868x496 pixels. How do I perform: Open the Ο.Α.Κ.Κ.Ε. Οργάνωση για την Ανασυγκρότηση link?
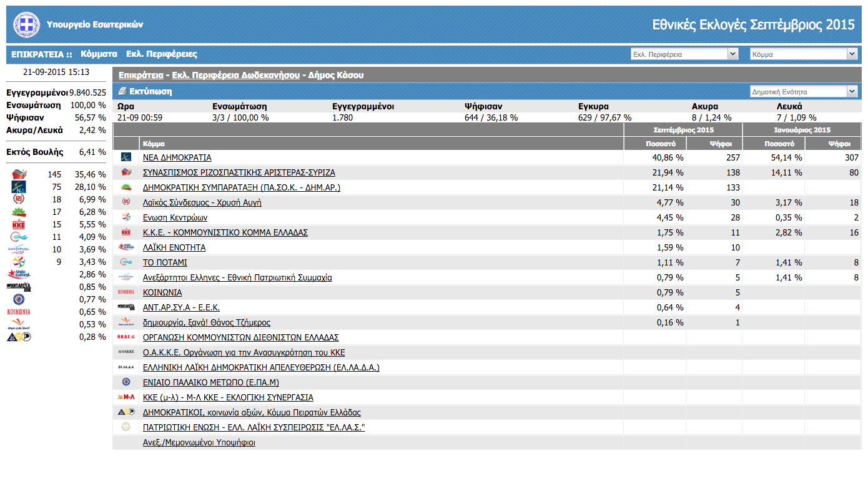244,352
